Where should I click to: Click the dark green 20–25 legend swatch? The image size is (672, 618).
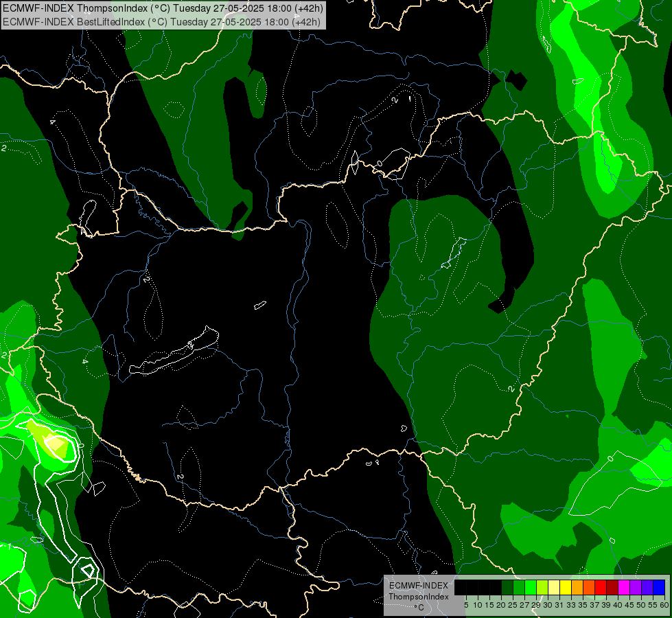pyautogui.click(x=507, y=588)
